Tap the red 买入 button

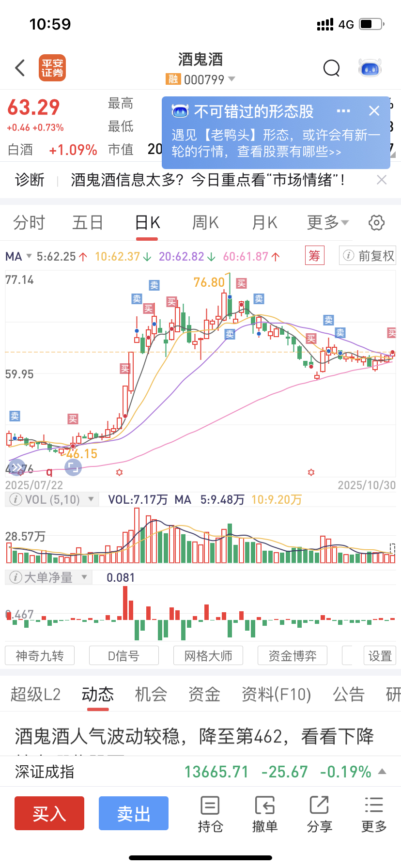click(x=49, y=813)
